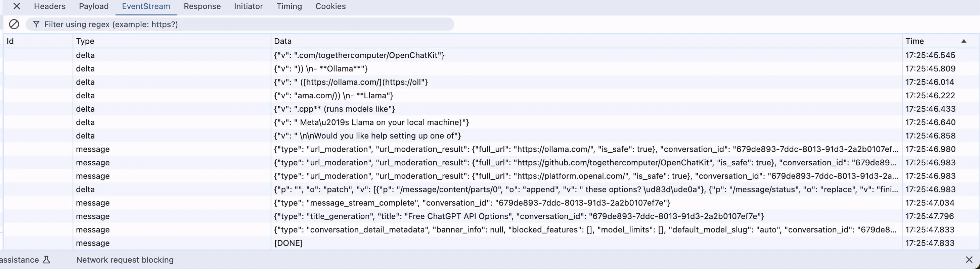Click the experimental flask icon

pos(46,260)
